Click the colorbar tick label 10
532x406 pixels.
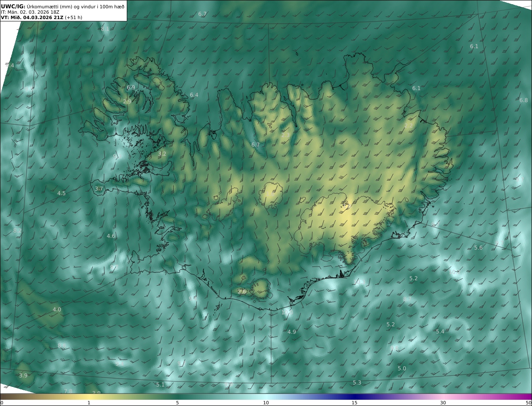point(266,403)
